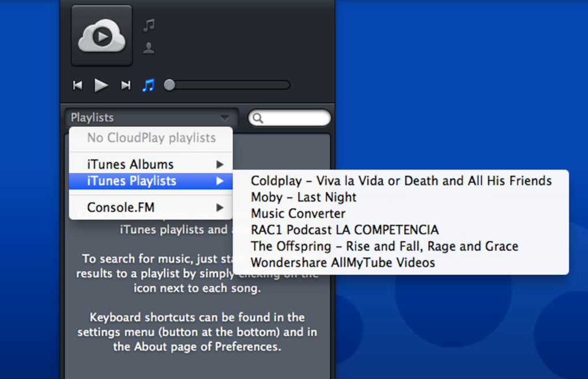
Task: Open the Console.FM submenu
Action: tap(151, 207)
